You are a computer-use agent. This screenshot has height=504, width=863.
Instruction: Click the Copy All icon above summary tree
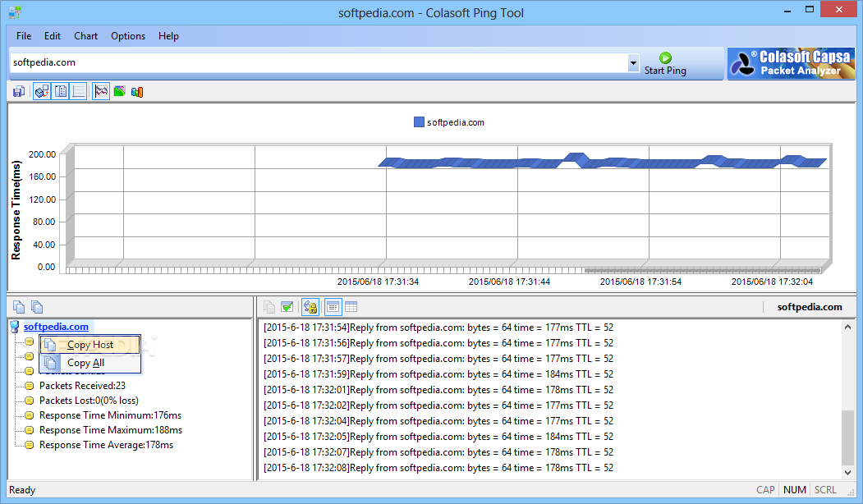37,306
